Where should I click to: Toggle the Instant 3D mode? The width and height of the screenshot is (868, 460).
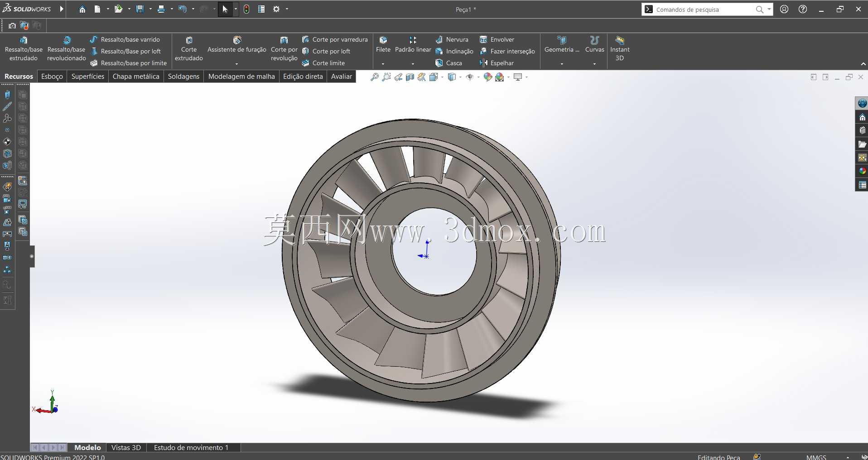tap(620, 48)
